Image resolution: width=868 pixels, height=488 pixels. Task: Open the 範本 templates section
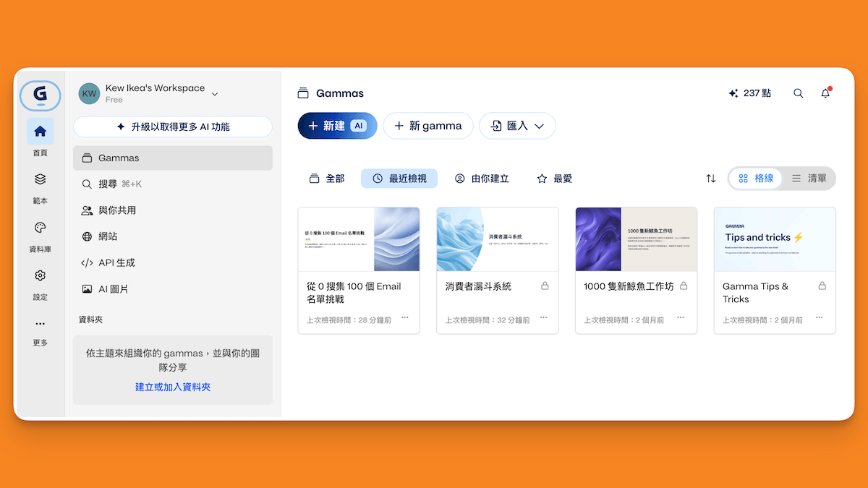point(40,180)
